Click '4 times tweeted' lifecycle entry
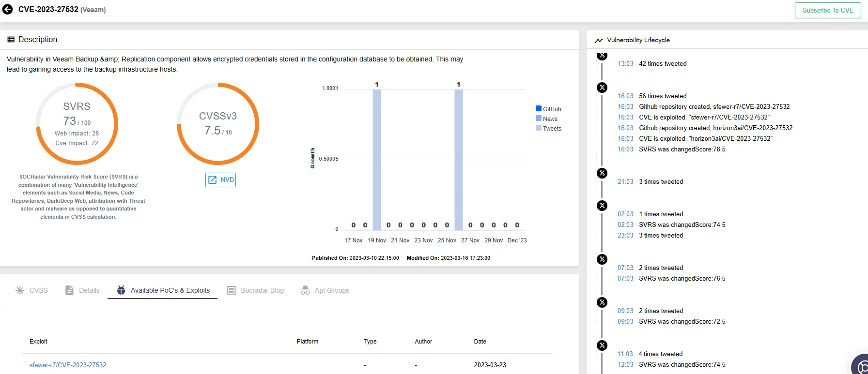 tap(661, 354)
